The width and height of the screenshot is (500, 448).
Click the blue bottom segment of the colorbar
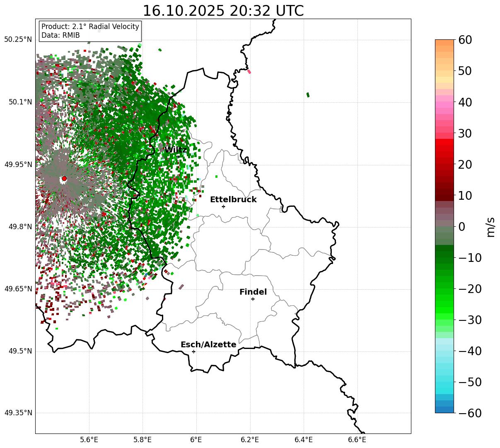444,409
